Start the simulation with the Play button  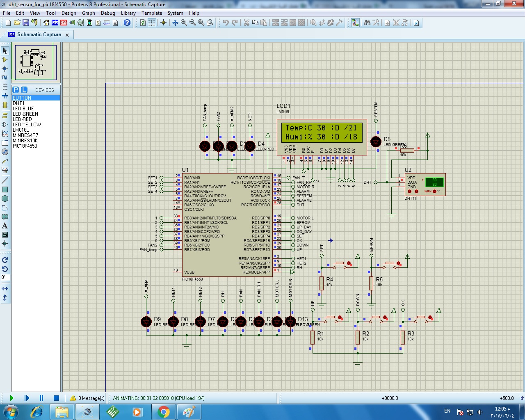[11, 398]
